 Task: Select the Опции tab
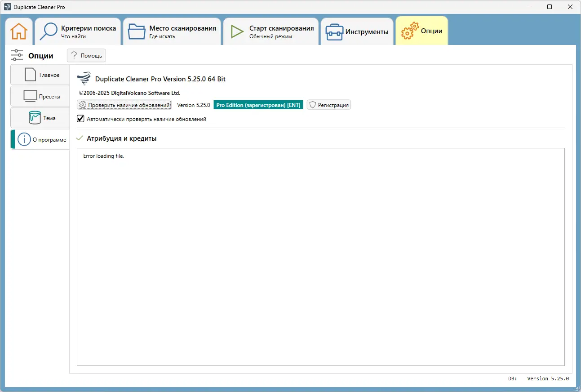pos(421,31)
